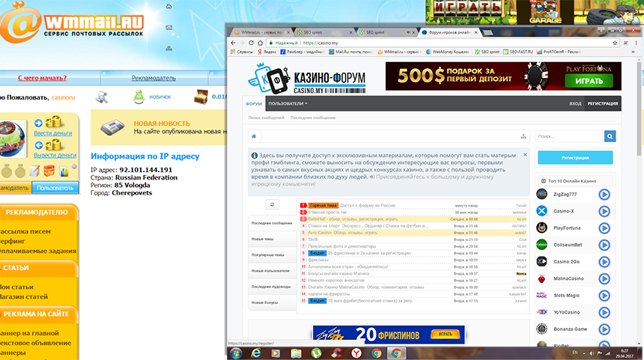The width and height of the screenshot is (644, 360).
Task: Open the Поиск сообщений link
Action: click(x=266, y=118)
